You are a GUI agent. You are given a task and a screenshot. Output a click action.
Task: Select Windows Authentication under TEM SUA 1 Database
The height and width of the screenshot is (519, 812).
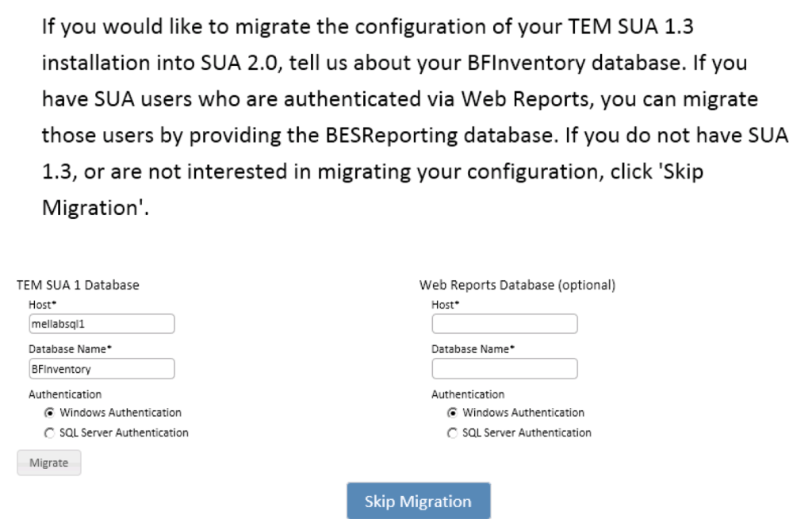(50, 413)
